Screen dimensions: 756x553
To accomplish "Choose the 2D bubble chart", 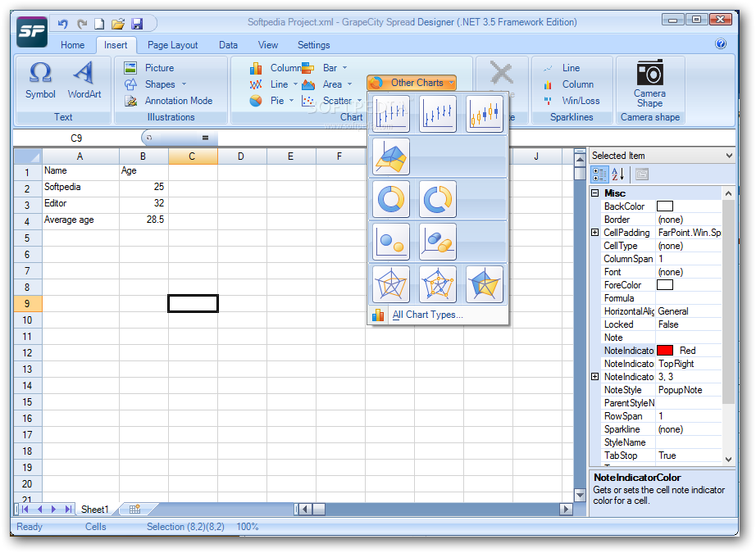I will pos(391,242).
